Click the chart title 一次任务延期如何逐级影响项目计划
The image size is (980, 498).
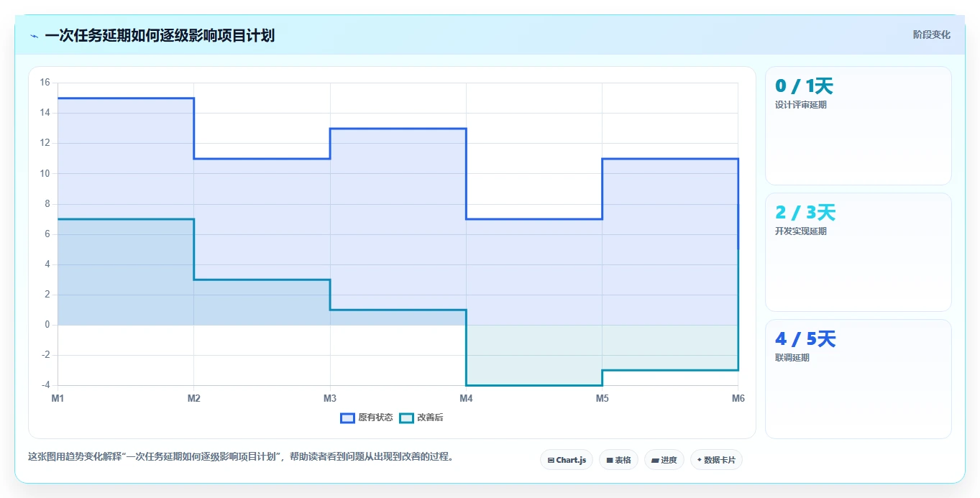tap(160, 35)
